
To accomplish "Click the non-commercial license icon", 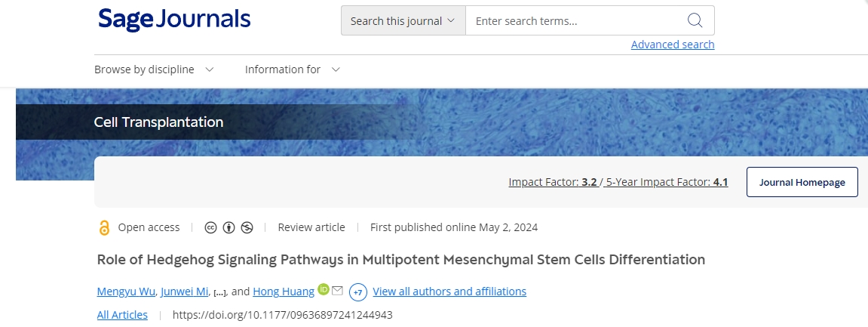I will (x=247, y=227).
